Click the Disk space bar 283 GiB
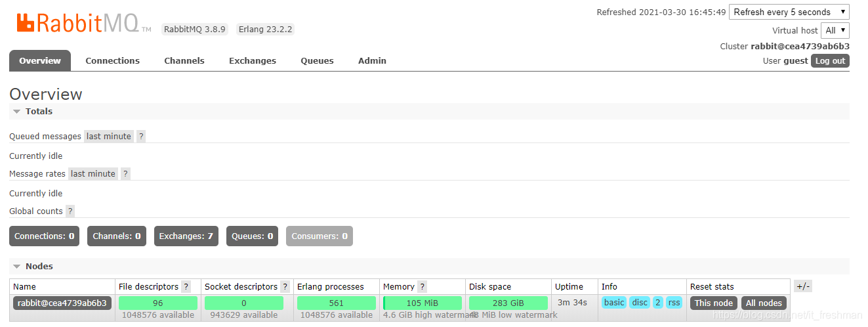 (508, 303)
